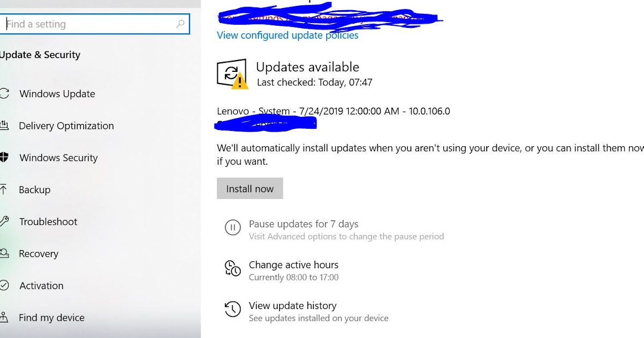Click the Troubleshoot wrench icon
The image size is (644, 338).
coord(4,222)
